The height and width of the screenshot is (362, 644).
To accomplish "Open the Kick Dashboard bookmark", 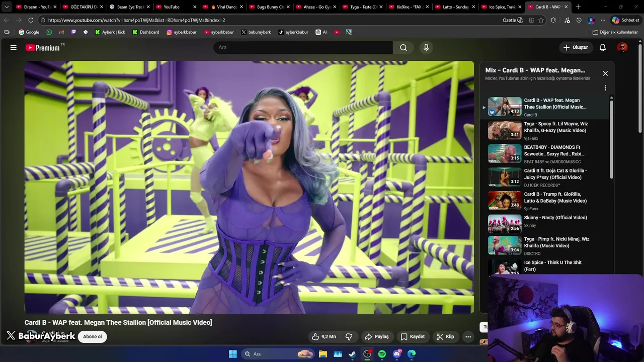I will point(146,32).
